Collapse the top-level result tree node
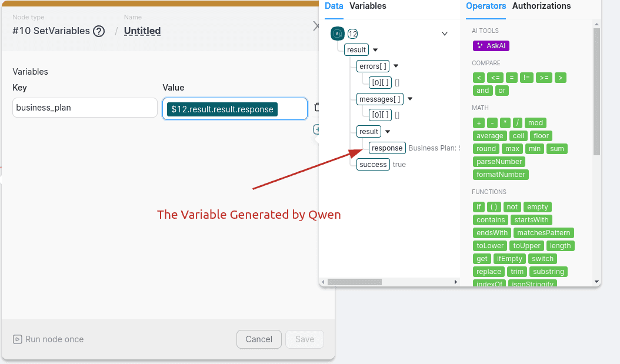 click(375, 50)
